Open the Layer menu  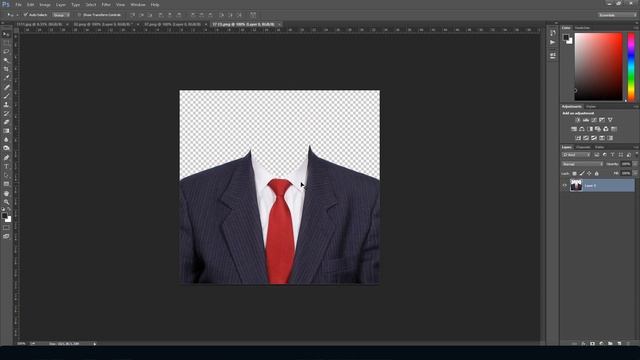point(60,5)
